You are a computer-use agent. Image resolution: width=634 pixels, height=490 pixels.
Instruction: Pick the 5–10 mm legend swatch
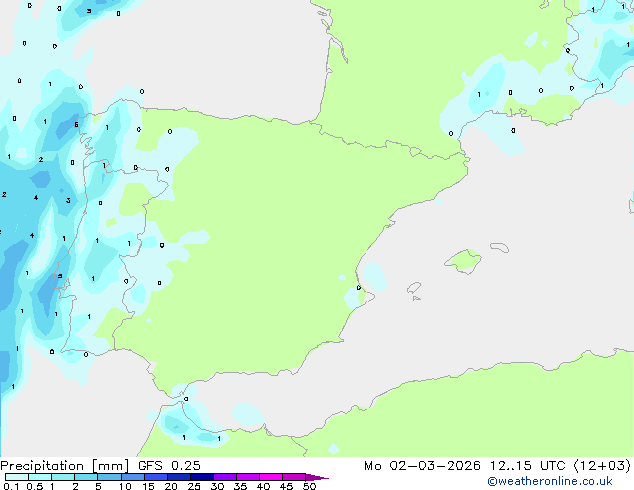click(x=109, y=477)
